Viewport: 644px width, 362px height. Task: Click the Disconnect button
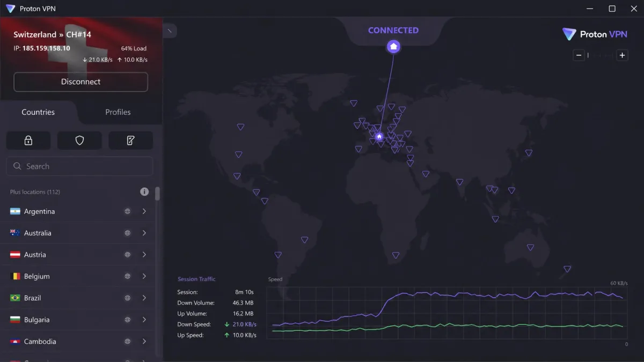point(80,82)
